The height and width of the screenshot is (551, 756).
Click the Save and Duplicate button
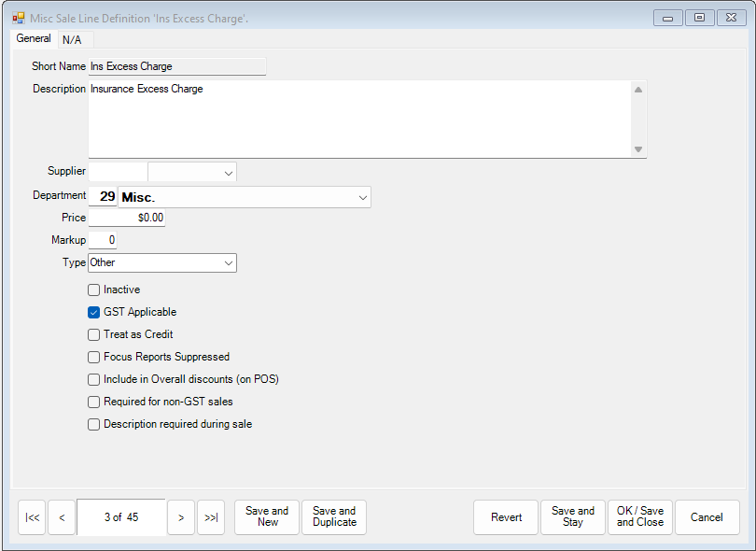coord(333,517)
